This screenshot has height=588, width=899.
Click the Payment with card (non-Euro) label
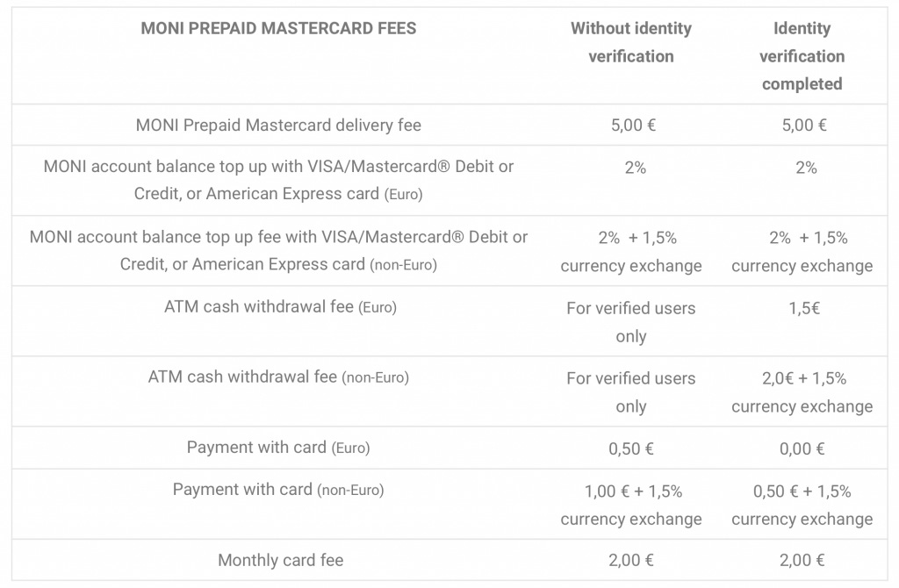(278, 490)
